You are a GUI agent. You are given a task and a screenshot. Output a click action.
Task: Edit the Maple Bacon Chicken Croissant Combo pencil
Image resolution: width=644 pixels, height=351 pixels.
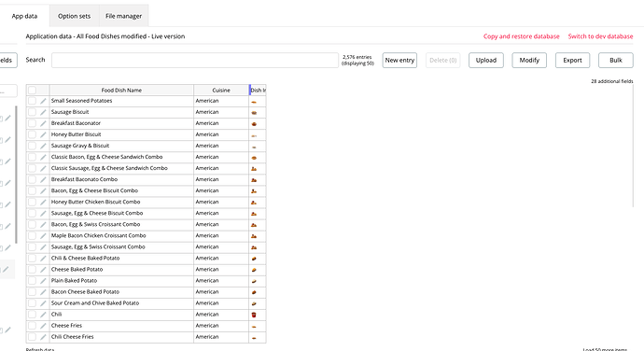[43, 236]
